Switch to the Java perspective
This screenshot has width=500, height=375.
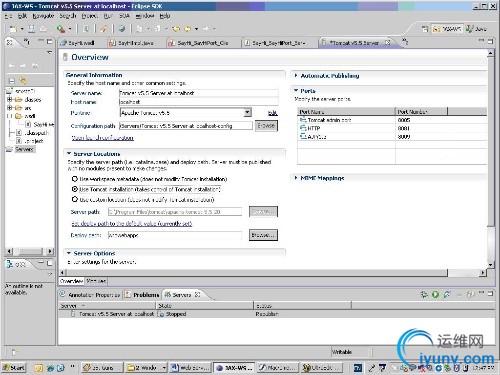pos(477,29)
